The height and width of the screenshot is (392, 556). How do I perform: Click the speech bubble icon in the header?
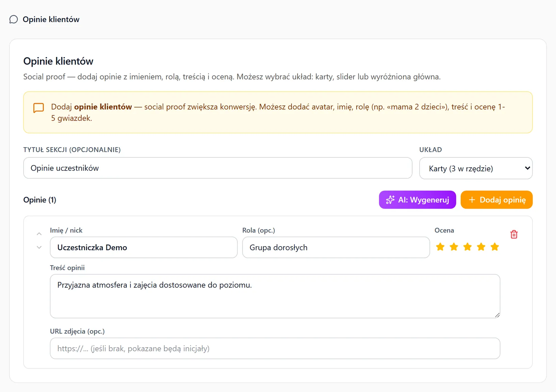tap(14, 19)
